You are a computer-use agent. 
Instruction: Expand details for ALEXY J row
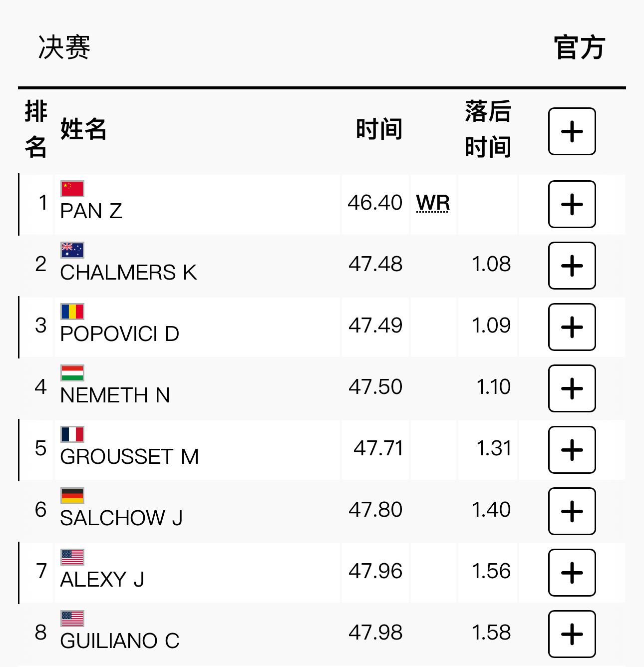pos(572,573)
